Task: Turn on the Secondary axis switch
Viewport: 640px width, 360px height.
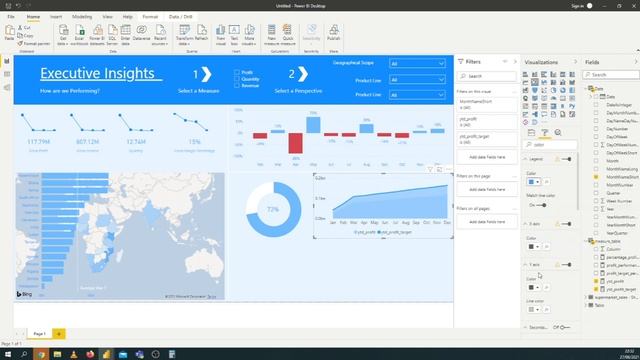Action: (565, 327)
